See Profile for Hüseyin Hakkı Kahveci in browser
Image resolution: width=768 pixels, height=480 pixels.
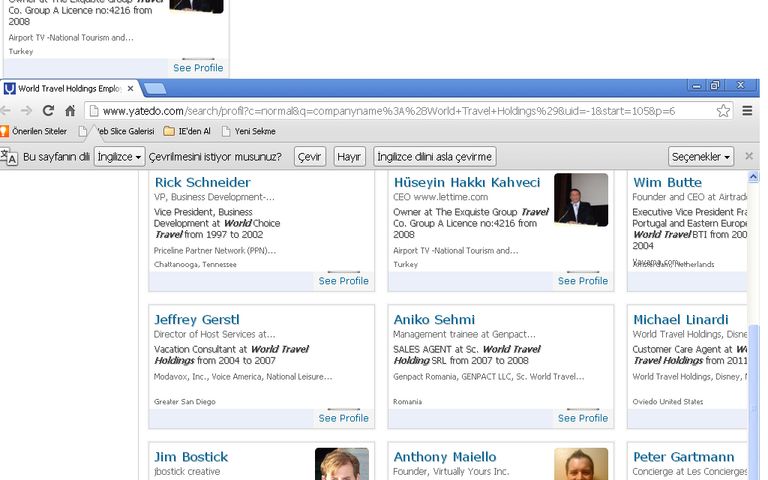583,281
